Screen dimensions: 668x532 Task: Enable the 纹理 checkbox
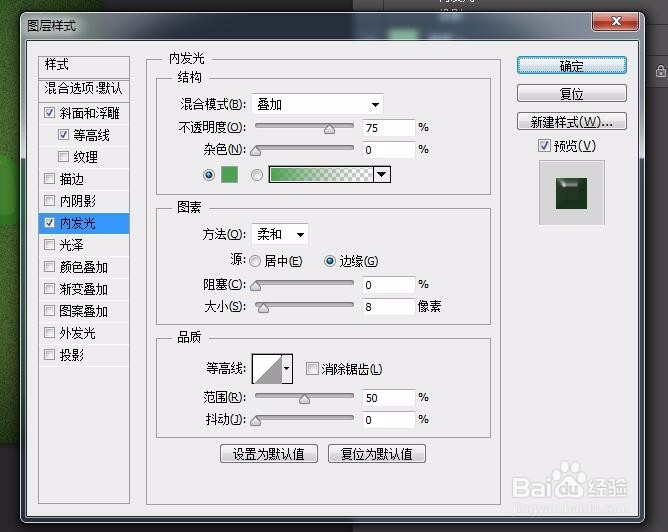[63, 157]
